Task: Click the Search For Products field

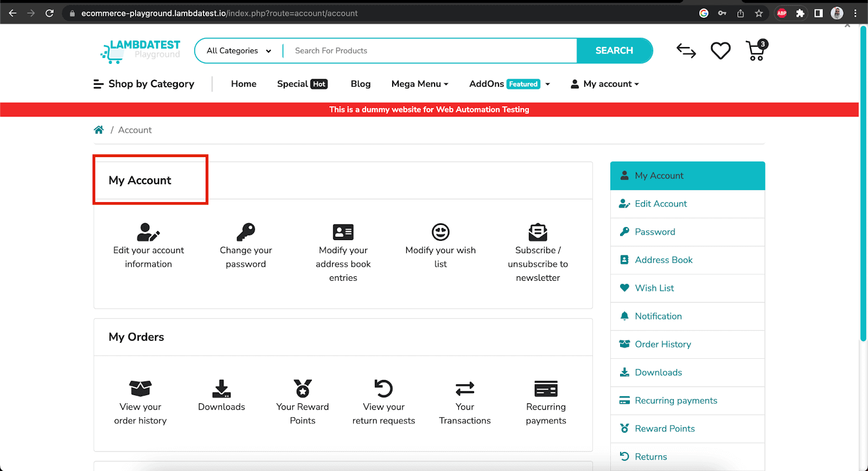Action: [x=429, y=51]
